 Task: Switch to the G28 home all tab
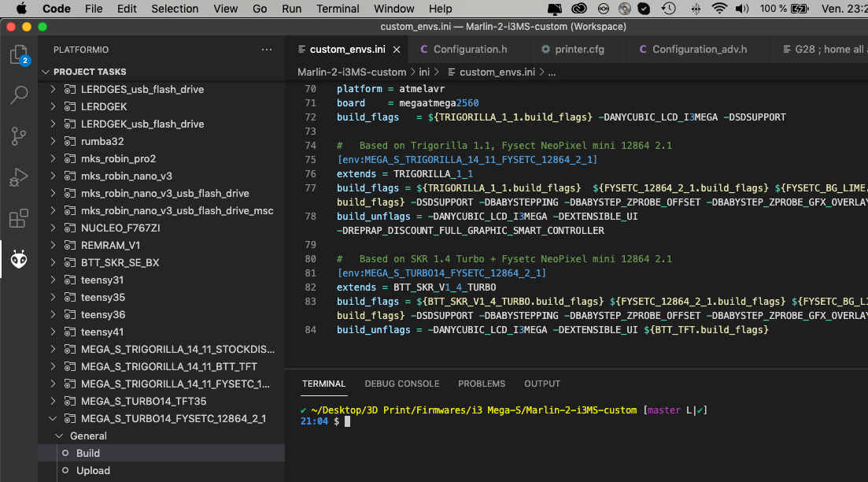pyautogui.click(x=819, y=50)
